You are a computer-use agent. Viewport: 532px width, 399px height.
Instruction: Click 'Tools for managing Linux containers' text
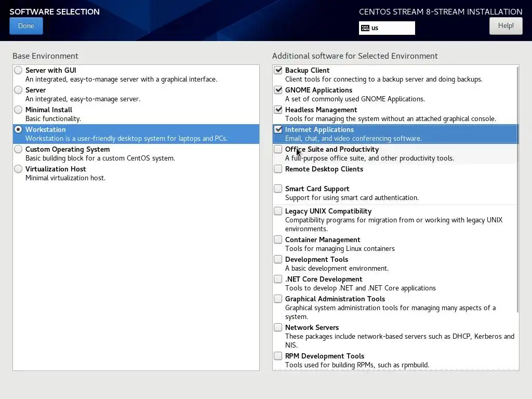(x=340, y=248)
